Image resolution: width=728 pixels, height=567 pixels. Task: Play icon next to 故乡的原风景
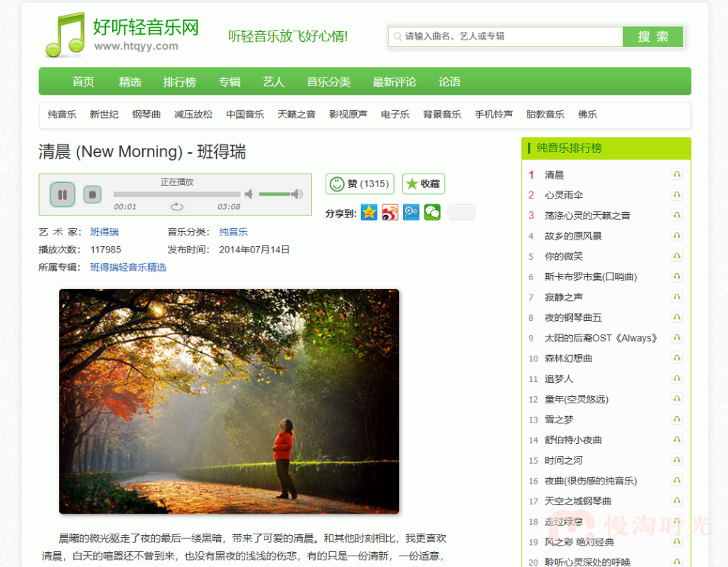coord(677,235)
